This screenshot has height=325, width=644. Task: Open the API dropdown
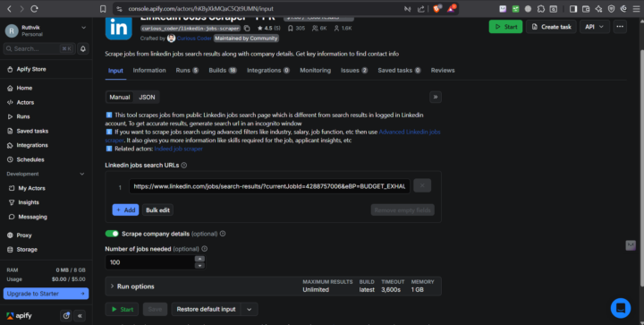[x=594, y=27]
